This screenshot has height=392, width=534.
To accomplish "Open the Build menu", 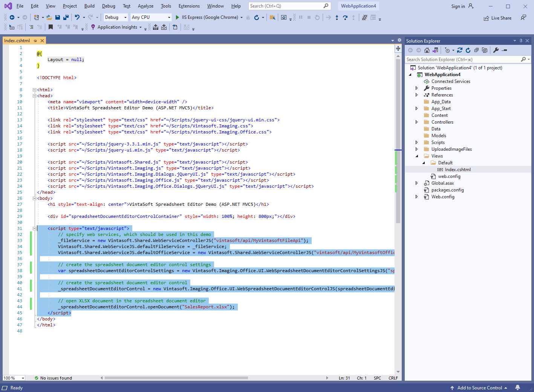I will 89,6.
